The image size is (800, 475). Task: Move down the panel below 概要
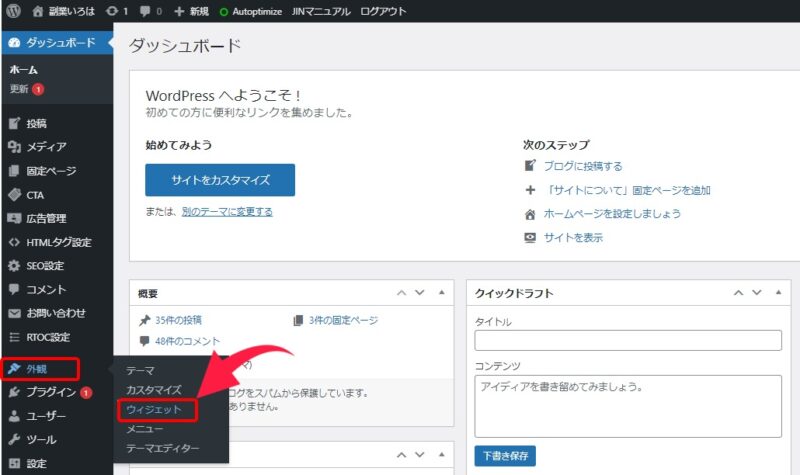(419, 455)
